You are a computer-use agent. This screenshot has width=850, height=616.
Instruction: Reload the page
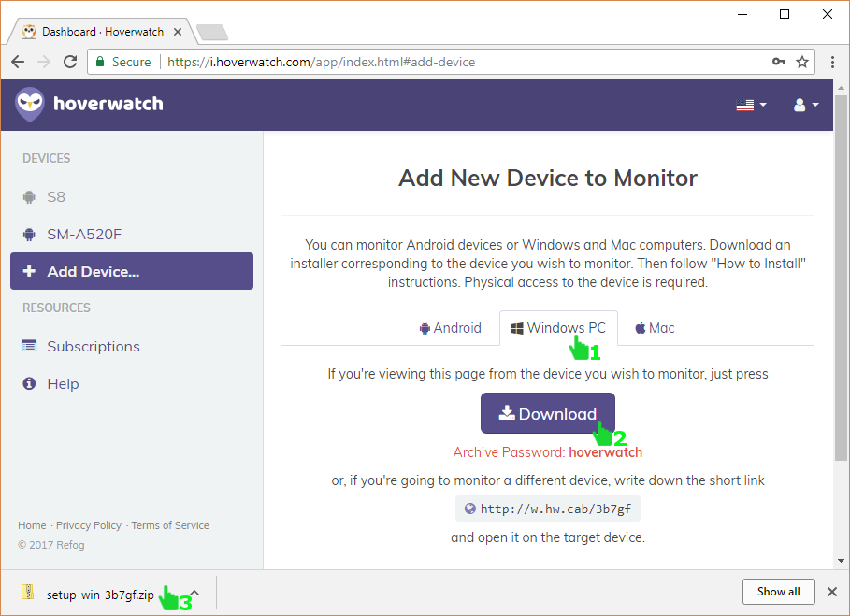coord(70,62)
